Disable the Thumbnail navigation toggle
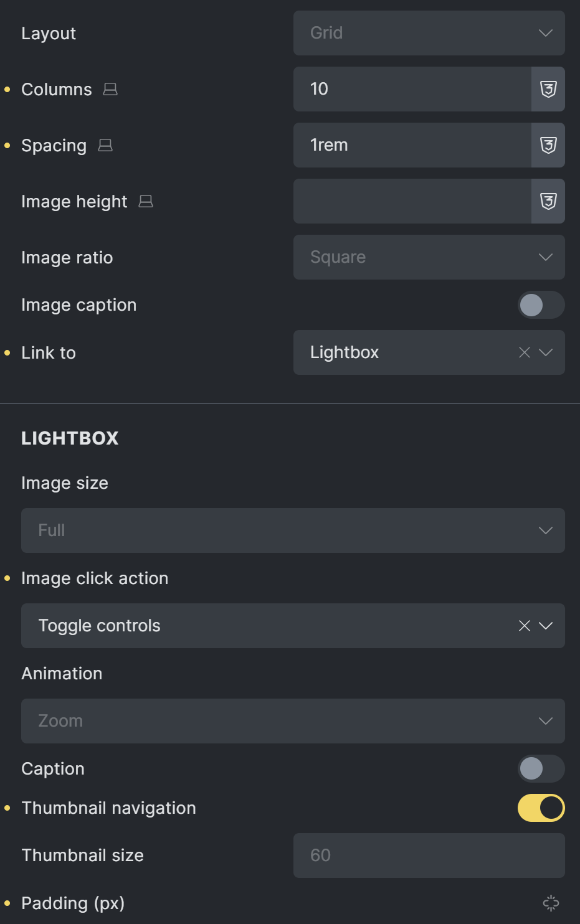 pos(541,808)
